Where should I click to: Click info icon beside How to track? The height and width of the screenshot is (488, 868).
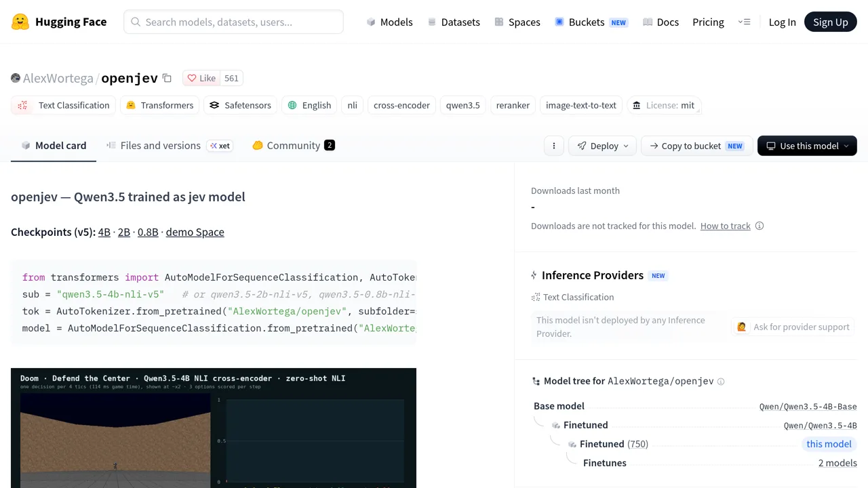(x=759, y=226)
